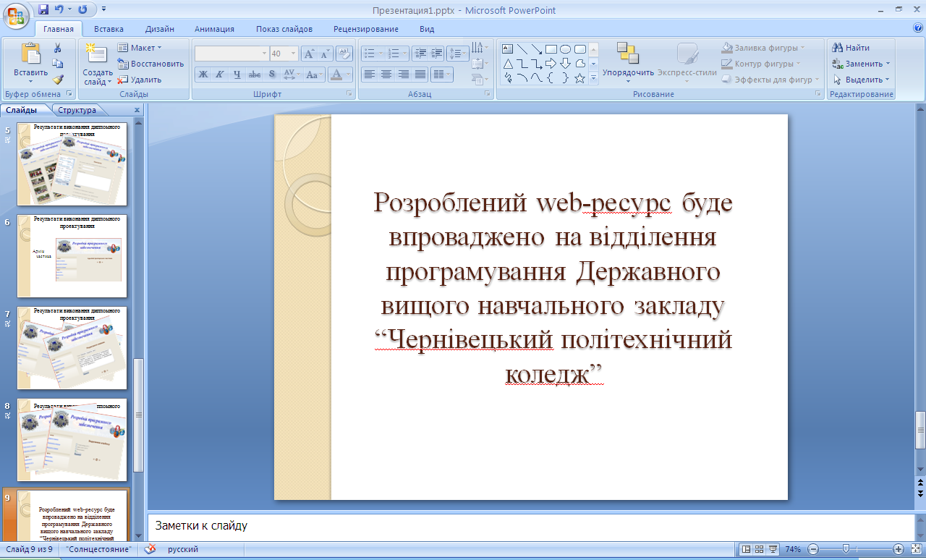
Task: Center the paragraph text
Action: coord(386,74)
